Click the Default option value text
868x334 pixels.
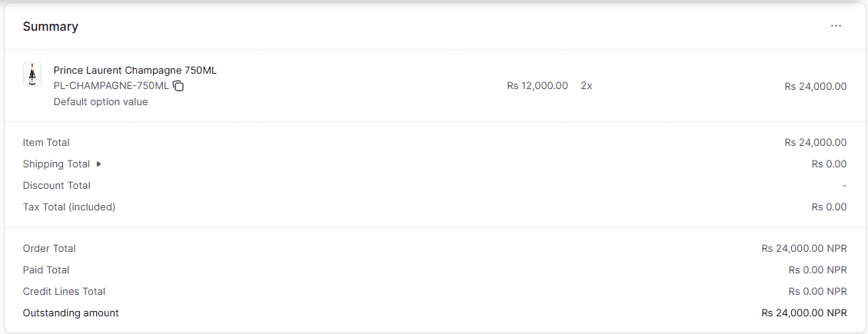(101, 102)
